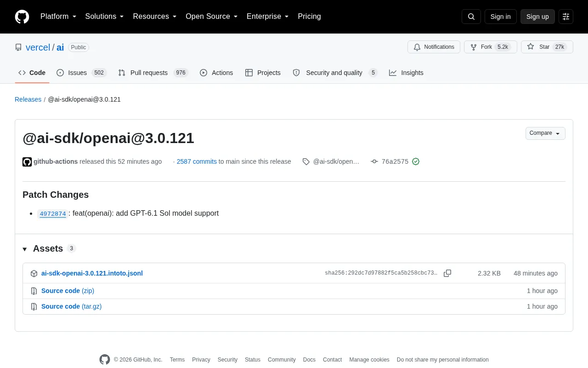
Task: Download Source code (tar.gz)
Action: point(71,306)
